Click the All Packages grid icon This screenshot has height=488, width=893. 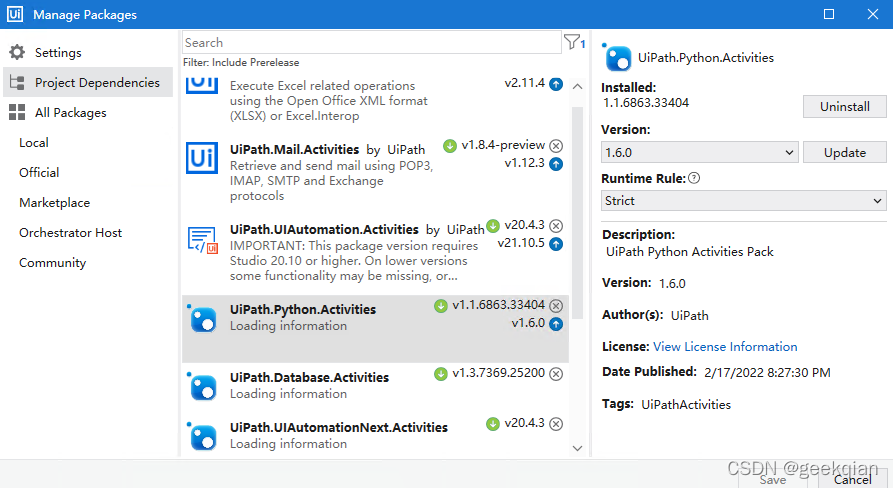coord(17,112)
